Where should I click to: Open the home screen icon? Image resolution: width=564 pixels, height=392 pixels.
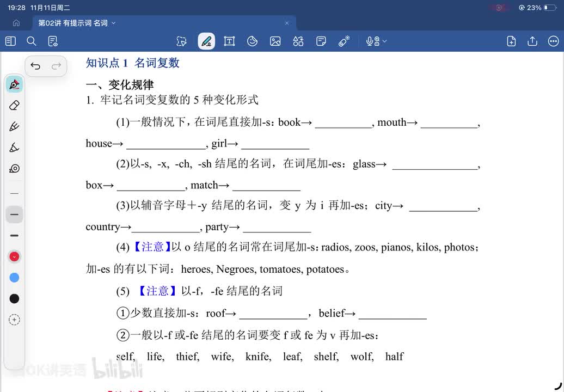(x=16, y=23)
